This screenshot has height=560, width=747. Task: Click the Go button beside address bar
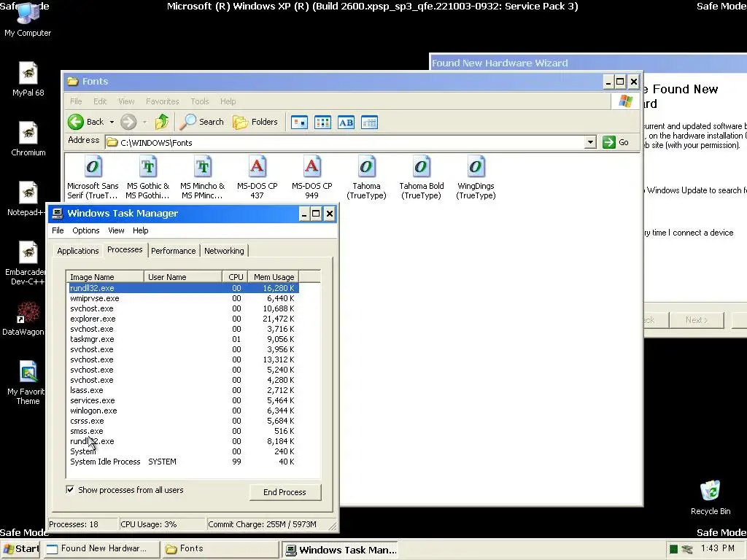tap(616, 142)
